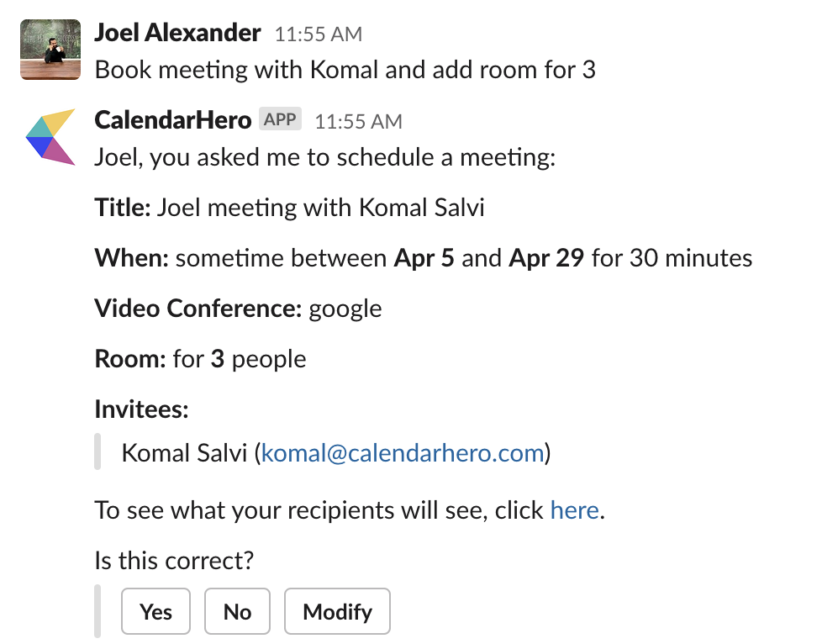Open the CalendarHero app logo icon

(x=50, y=137)
